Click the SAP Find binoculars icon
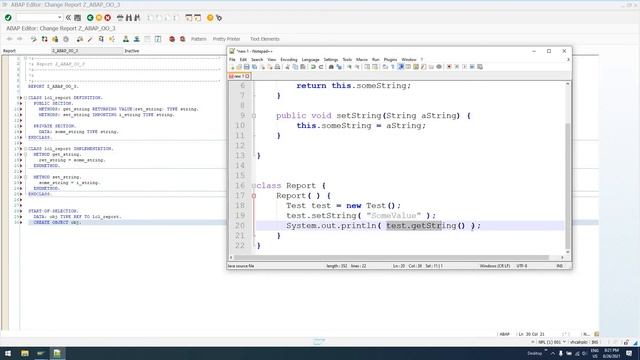640x360 pixels. coord(129,18)
